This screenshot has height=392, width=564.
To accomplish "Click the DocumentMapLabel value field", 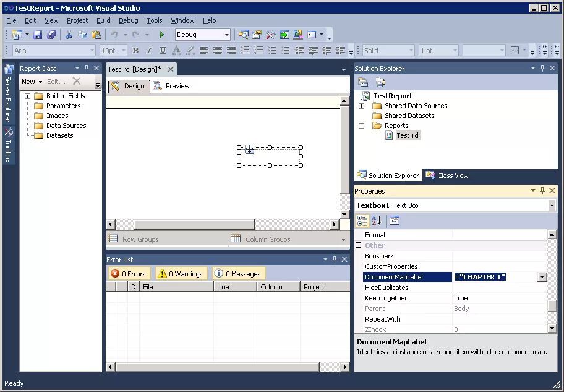I will (x=495, y=277).
